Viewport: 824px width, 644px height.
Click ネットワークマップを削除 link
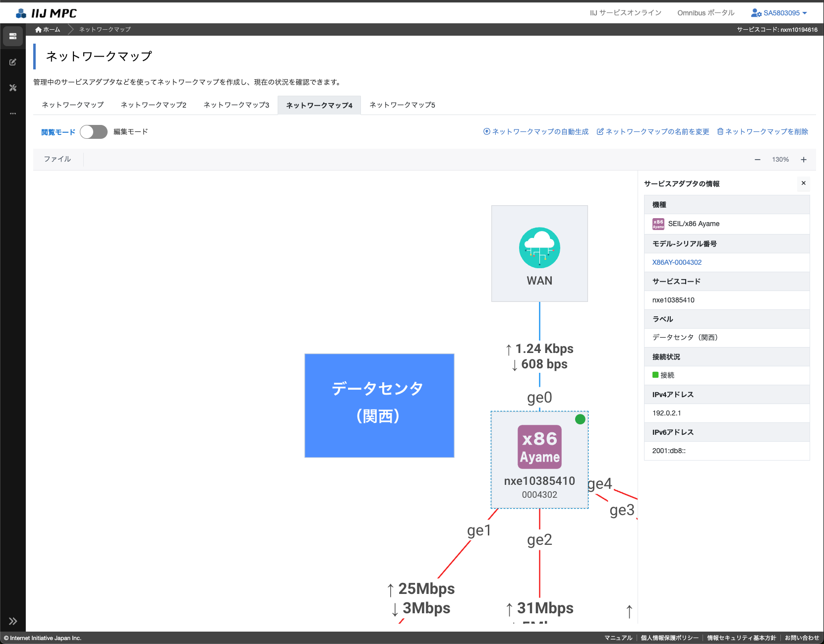click(763, 132)
